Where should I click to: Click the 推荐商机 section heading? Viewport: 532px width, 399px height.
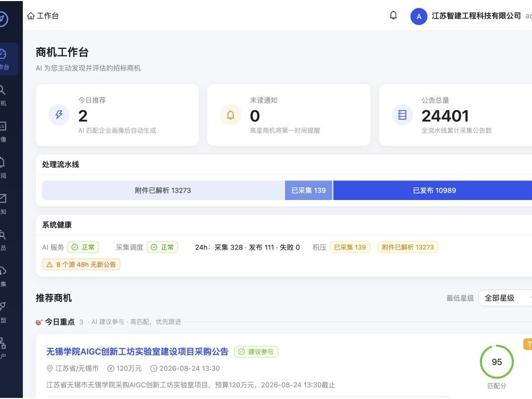click(54, 298)
